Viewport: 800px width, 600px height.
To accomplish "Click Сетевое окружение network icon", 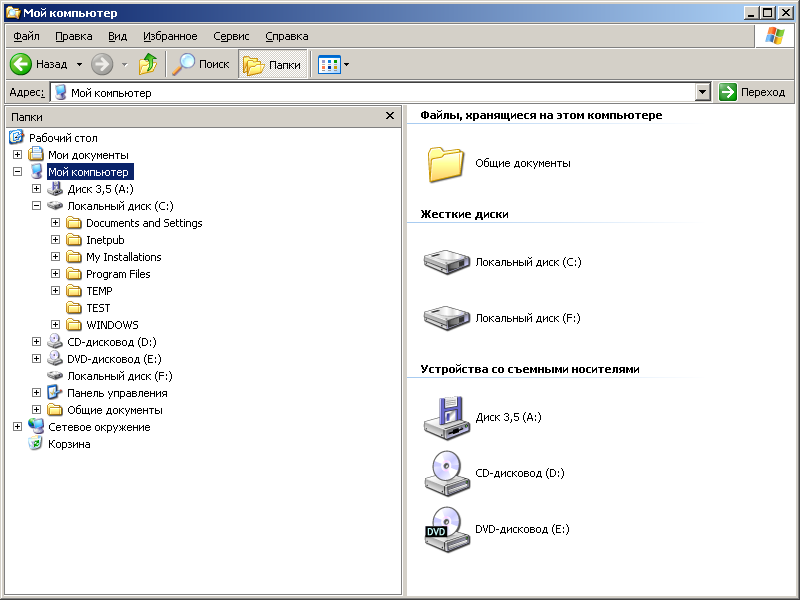I will (x=36, y=426).
